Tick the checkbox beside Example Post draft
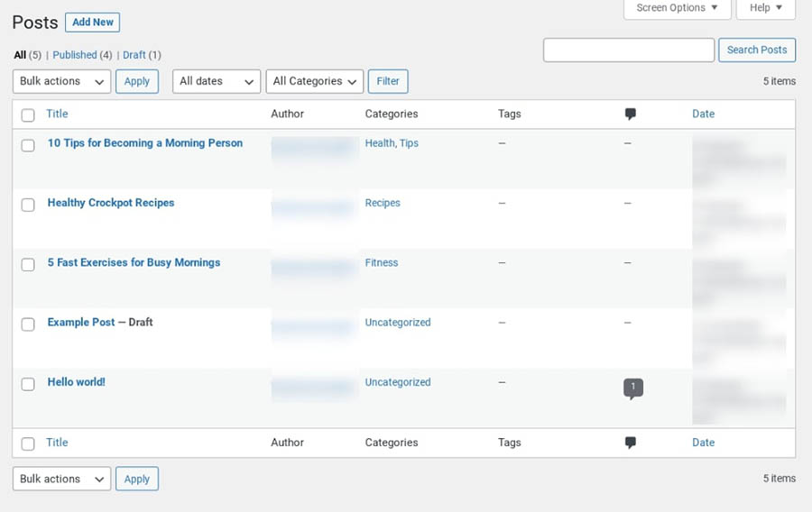This screenshot has height=512, width=812. [28, 324]
